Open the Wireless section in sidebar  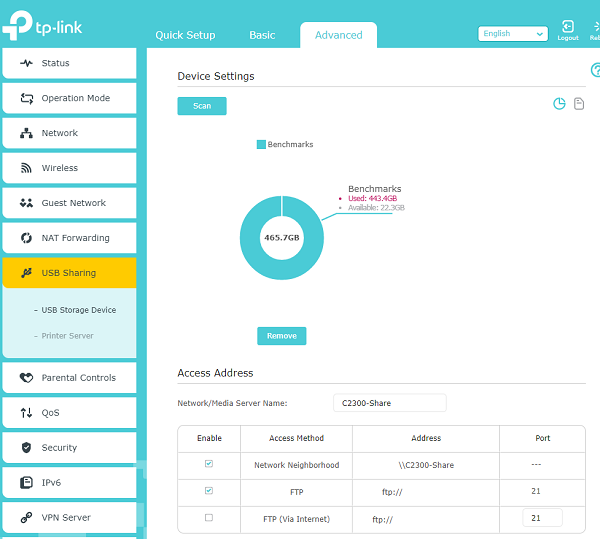point(69,168)
